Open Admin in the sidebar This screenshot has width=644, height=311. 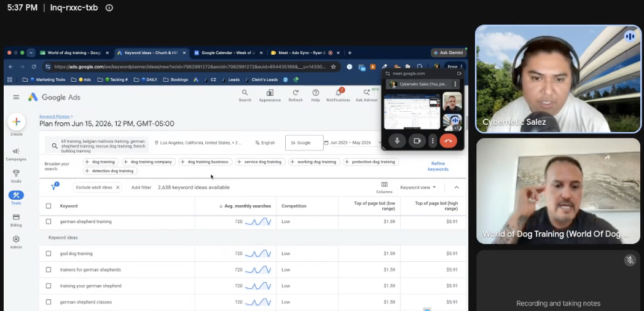coord(16,242)
